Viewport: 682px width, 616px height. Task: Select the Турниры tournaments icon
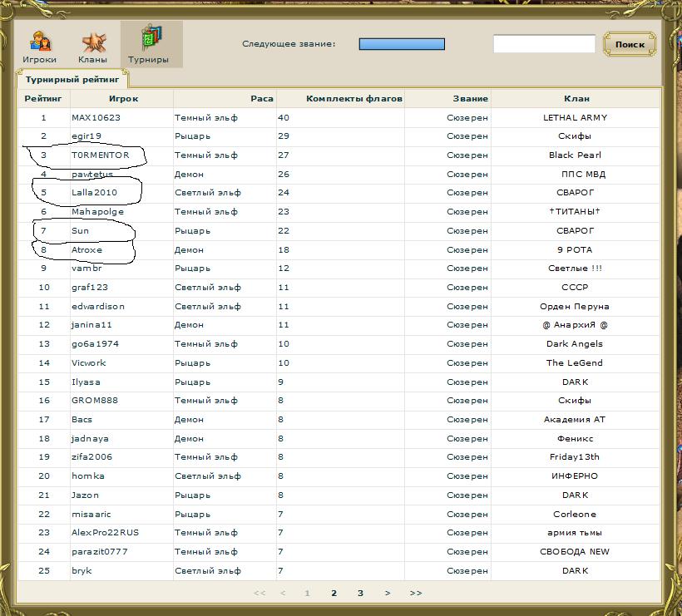(x=149, y=46)
